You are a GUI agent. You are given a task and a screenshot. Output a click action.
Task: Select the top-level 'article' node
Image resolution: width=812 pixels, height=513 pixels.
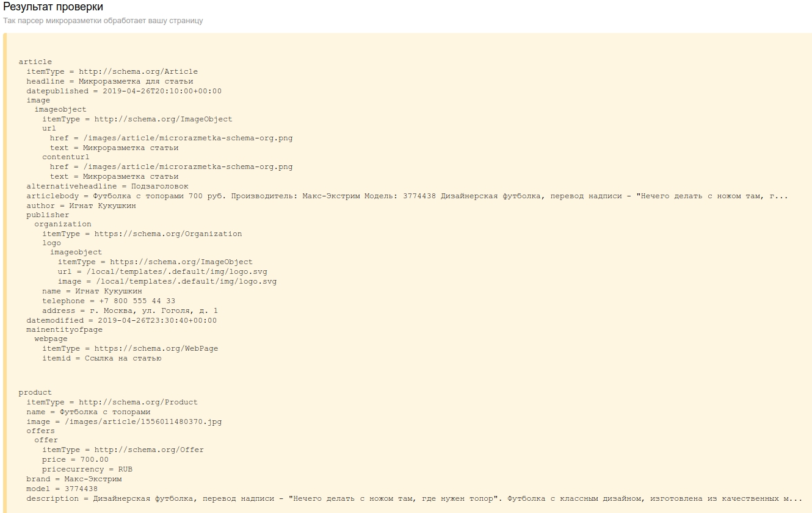click(x=35, y=62)
